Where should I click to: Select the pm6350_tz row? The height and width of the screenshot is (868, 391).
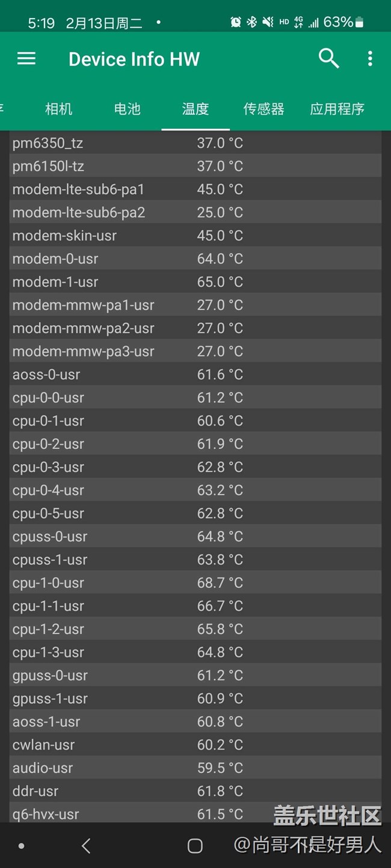click(x=195, y=143)
